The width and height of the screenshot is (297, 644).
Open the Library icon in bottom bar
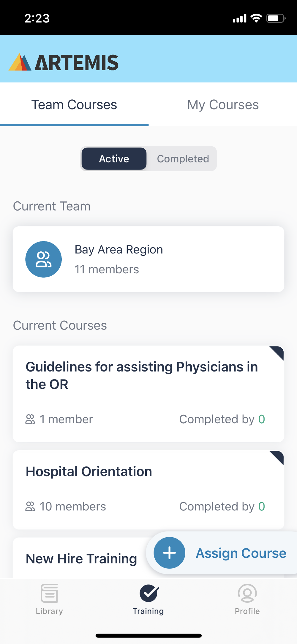49,593
